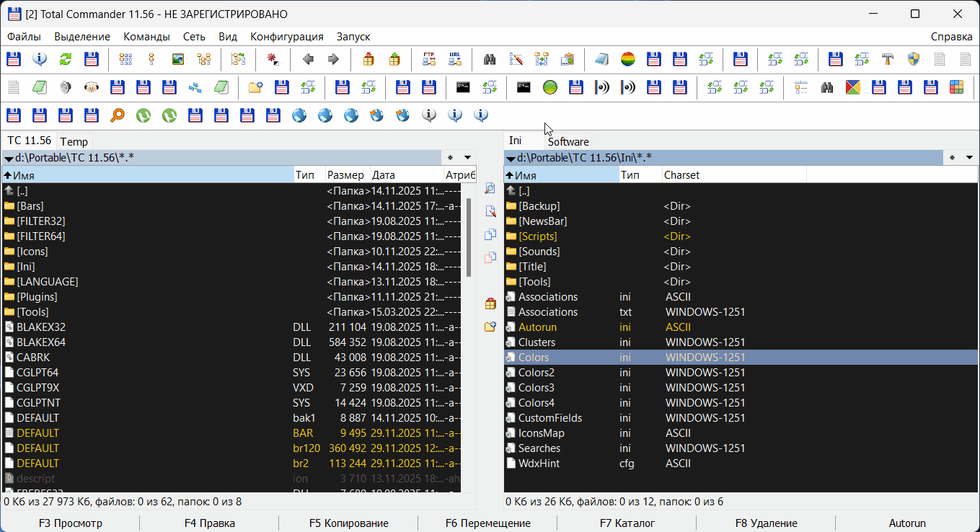Click the green refresh arrows toolbar icon
The image size is (980, 532).
(65, 59)
